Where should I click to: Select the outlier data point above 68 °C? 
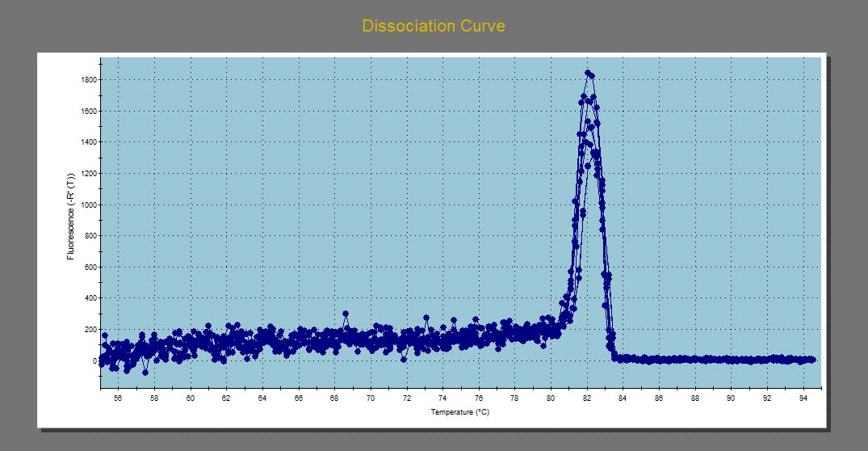pyautogui.click(x=346, y=314)
